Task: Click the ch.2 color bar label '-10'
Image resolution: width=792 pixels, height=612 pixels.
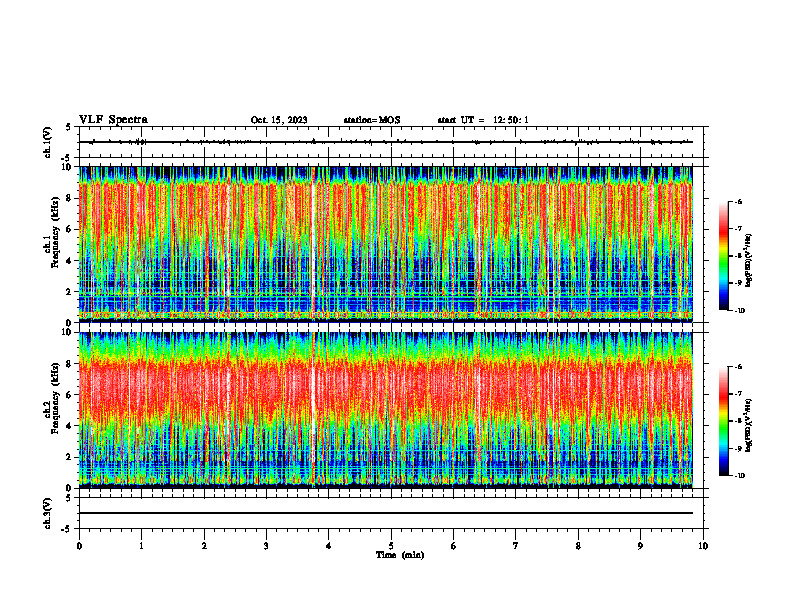Action: (x=739, y=476)
